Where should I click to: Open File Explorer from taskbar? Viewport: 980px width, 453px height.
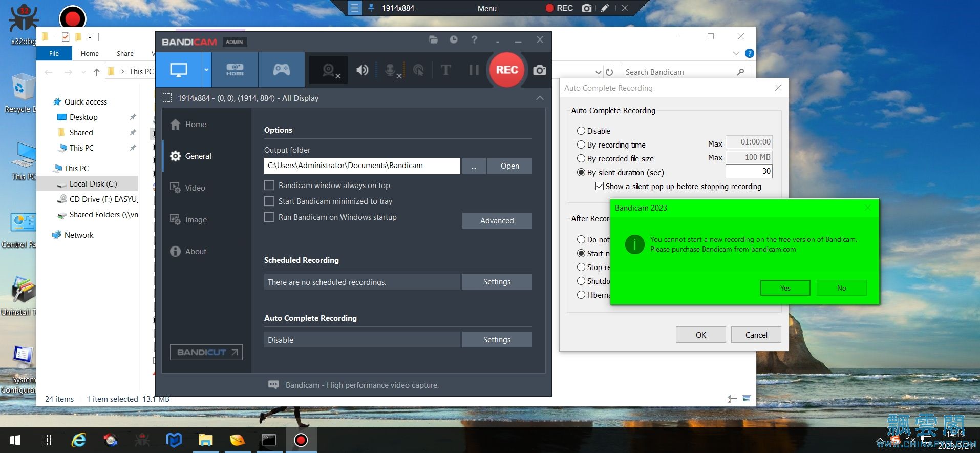206,440
